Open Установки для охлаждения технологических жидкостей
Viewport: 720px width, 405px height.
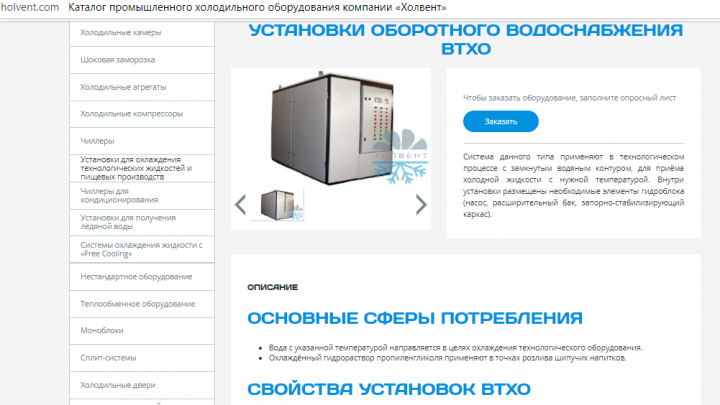point(142,168)
